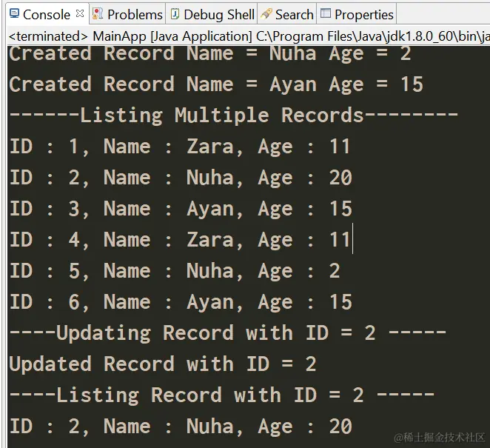Click the Debug Shell tab icon
The width and height of the screenshot is (490, 448).
point(175,13)
